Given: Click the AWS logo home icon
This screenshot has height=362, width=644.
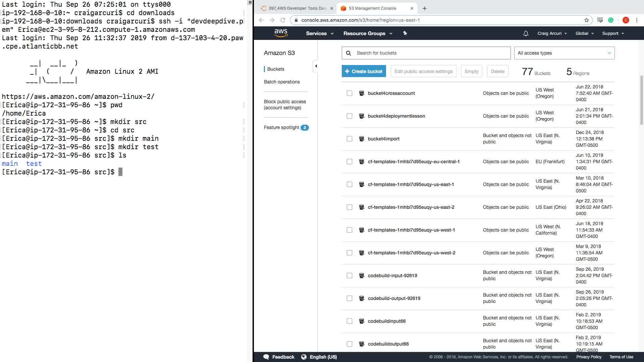Looking at the screenshot, I should coord(281,33).
